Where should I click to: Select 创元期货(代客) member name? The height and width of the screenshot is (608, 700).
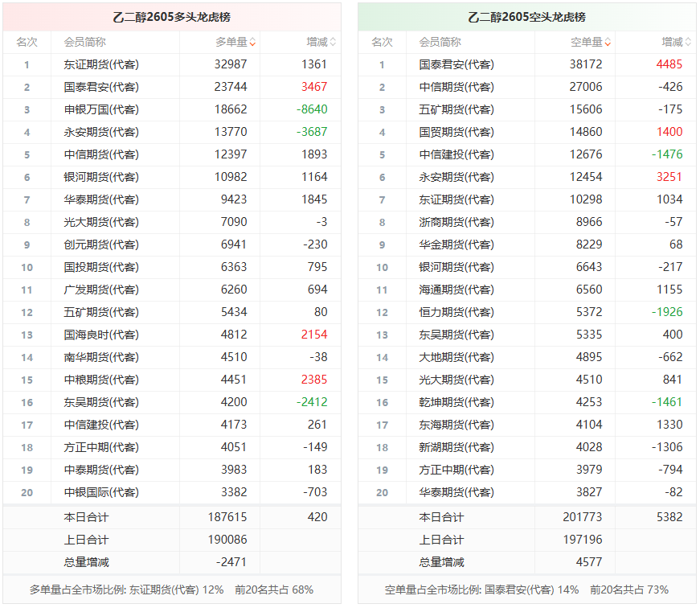tap(101, 244)
